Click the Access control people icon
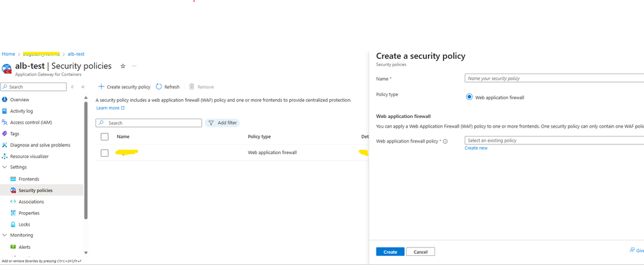This screenshot has width=644, height=265. [5, 123]
